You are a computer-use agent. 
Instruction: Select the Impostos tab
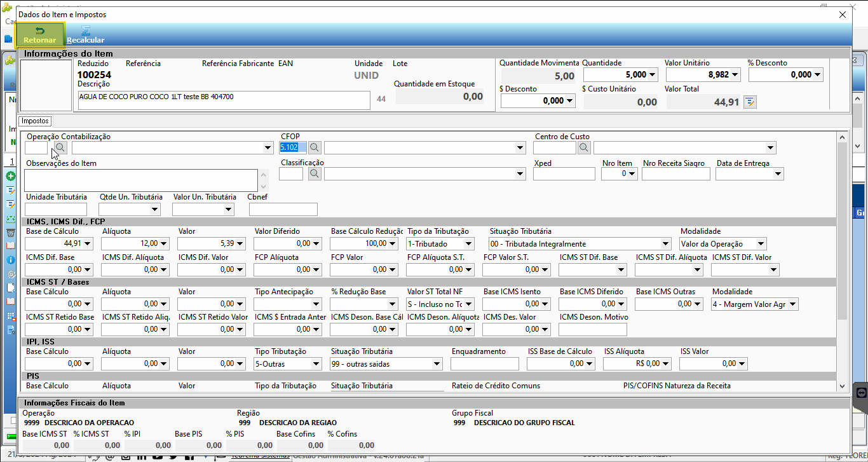coord(35,121)
